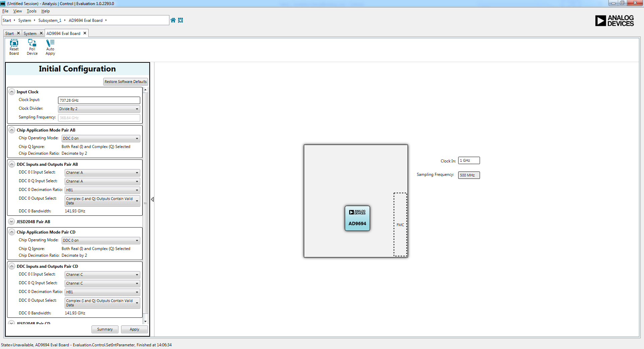Click the Clock Input text field
Viewport: 644px width, 349px height.
click(99, 100)
